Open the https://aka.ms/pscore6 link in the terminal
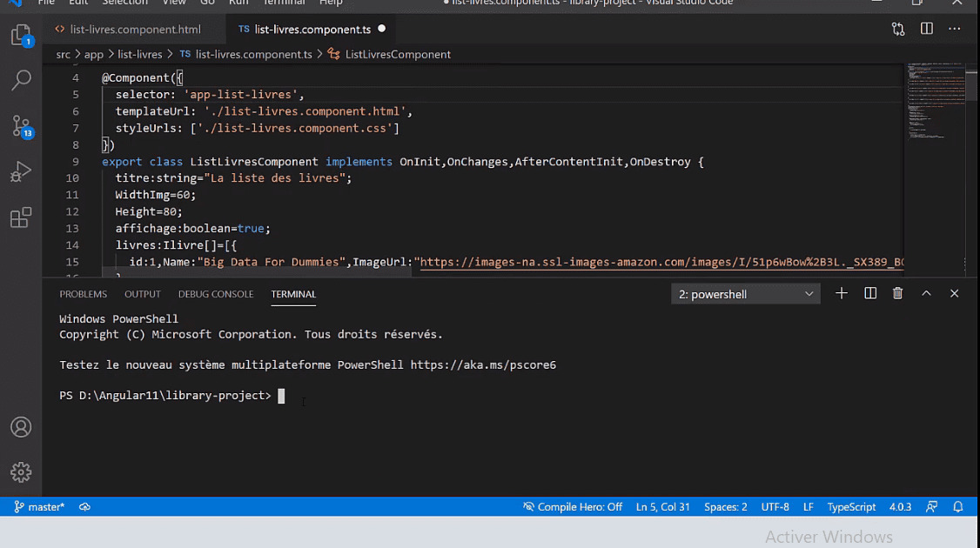This screenshot has height=548, width=980. pos(483,365)
